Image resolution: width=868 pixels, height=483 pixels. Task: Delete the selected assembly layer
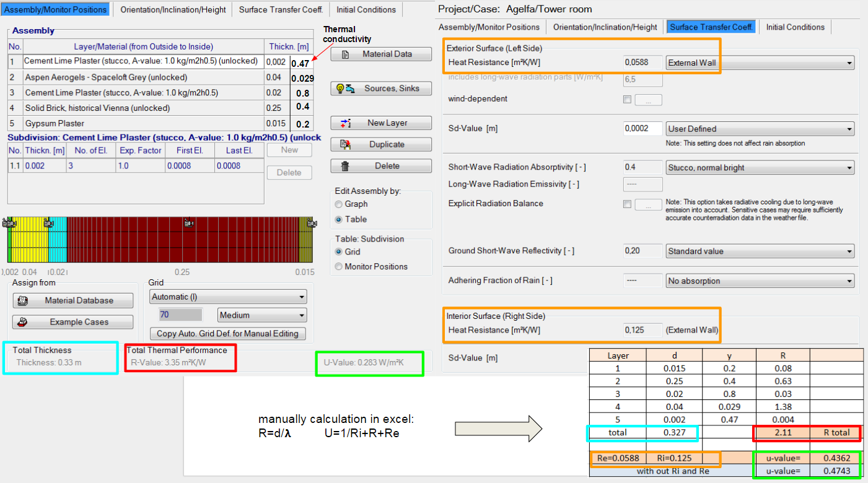[380, 165]
